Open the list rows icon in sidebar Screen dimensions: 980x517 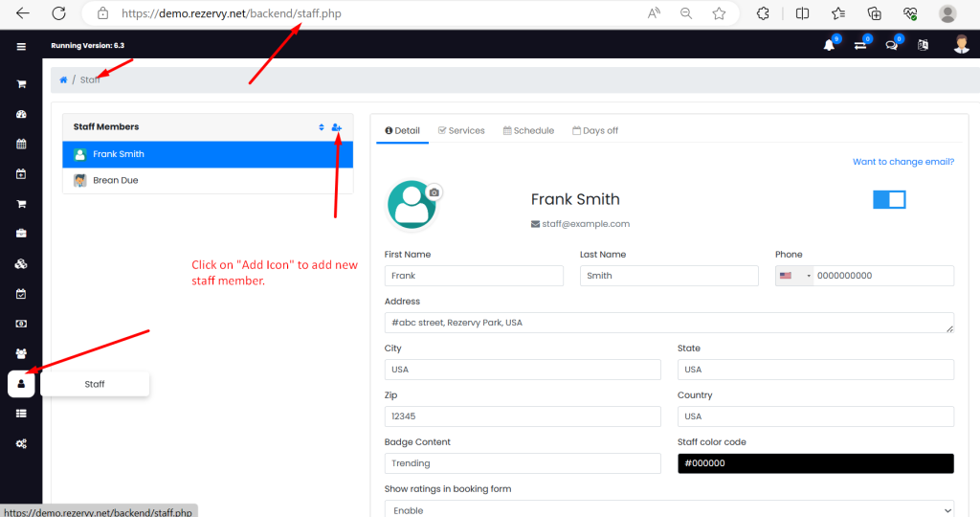(x=21, y=414)
